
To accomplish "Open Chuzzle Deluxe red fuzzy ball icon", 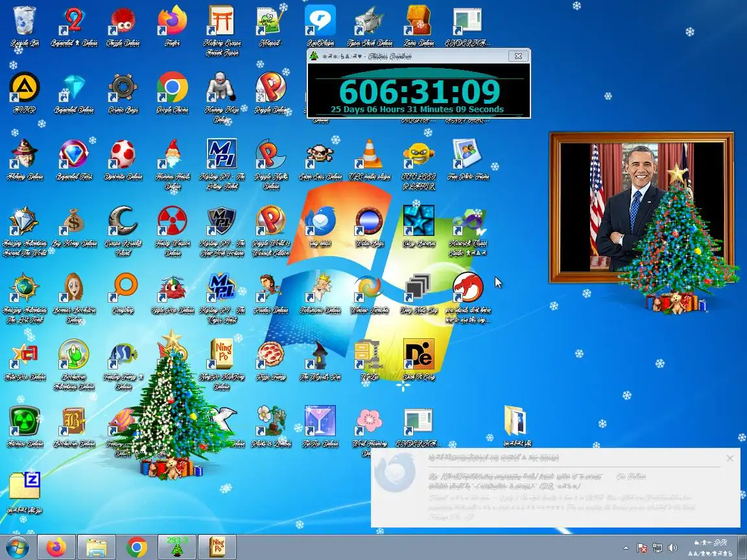I will coord(123,21).
